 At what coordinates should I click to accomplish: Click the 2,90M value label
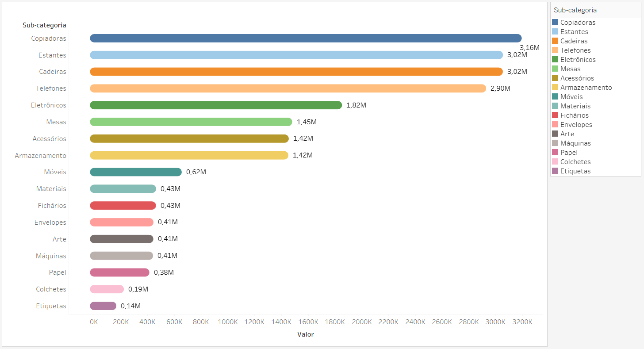(500, 88)
